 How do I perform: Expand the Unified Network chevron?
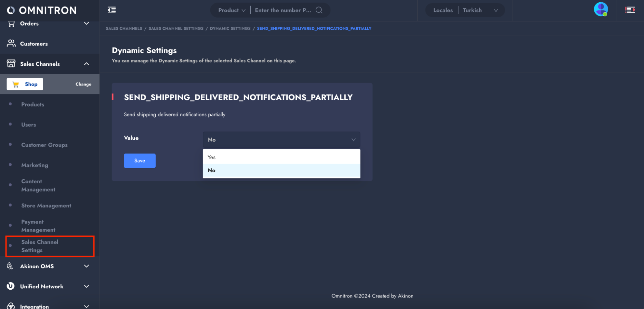tap(86, 286)
